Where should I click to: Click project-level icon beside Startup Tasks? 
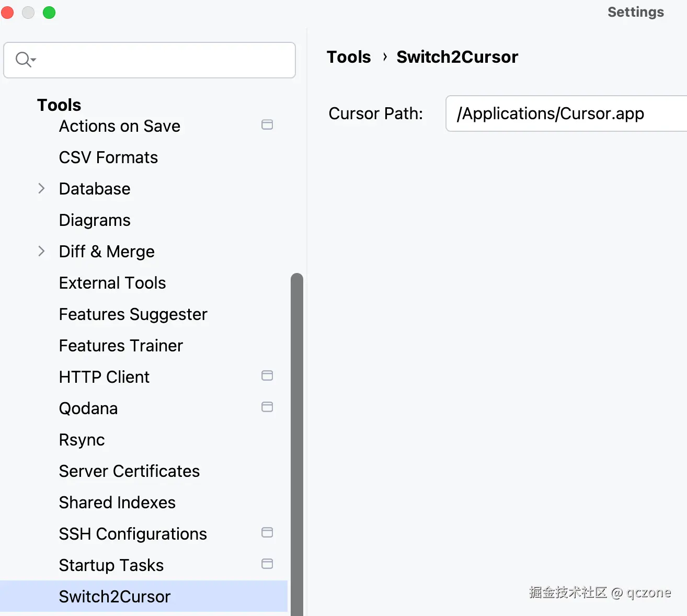pos(267,564)
